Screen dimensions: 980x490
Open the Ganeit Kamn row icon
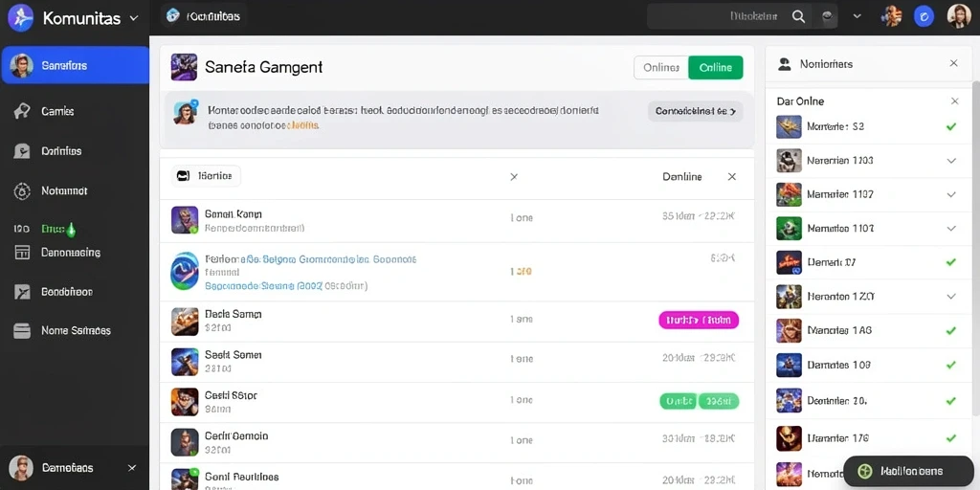(x=185, y=220)
